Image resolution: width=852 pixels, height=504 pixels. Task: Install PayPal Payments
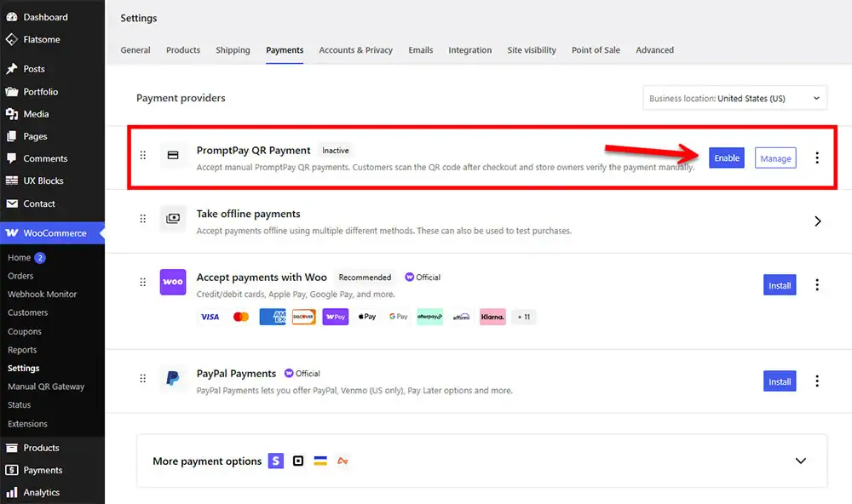[x=780, y=381]
